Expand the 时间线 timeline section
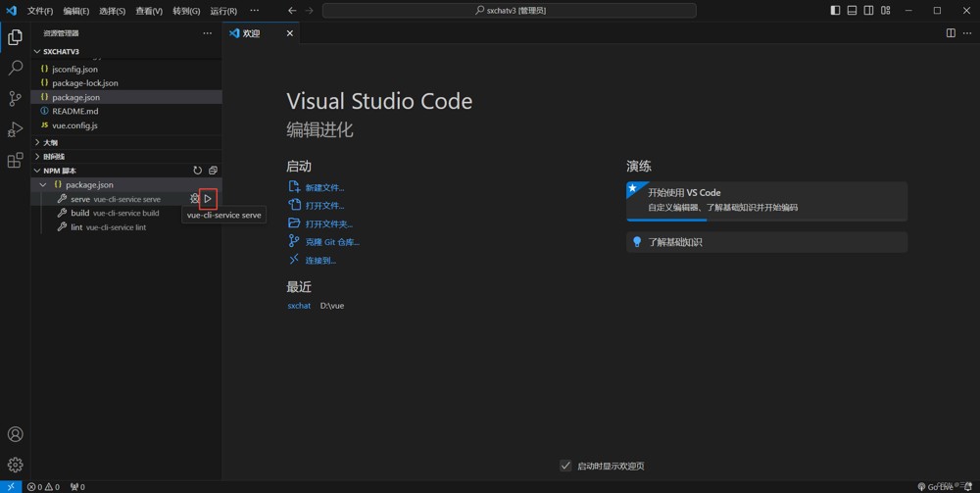Screen dimensions: 980x493 tap(126, 156)
